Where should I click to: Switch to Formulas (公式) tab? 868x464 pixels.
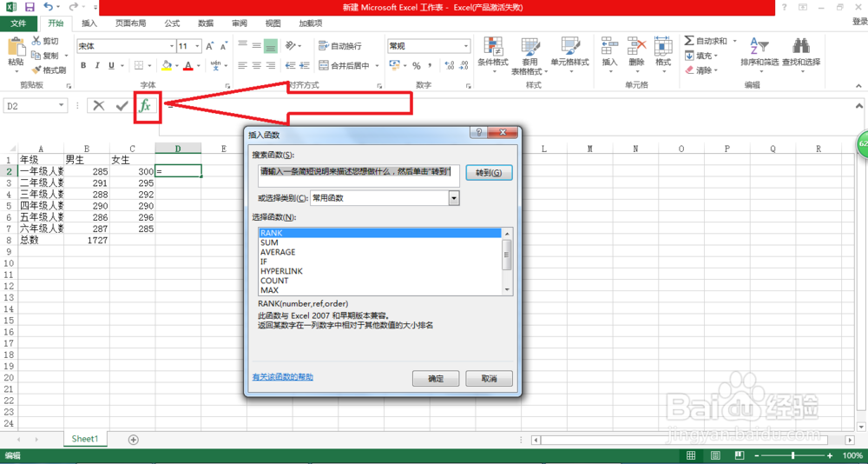(x=172, y=23)
